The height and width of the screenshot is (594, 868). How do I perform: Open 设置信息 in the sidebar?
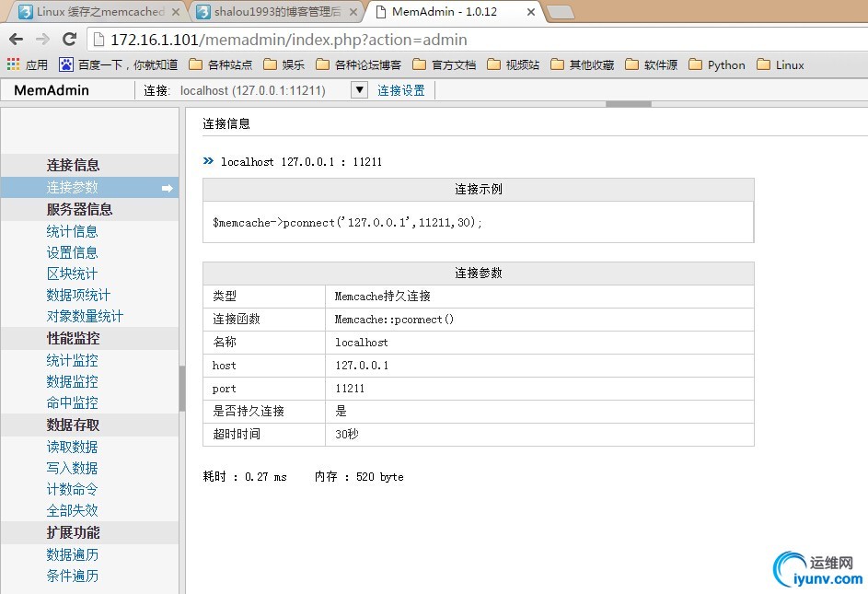[72, 252]
